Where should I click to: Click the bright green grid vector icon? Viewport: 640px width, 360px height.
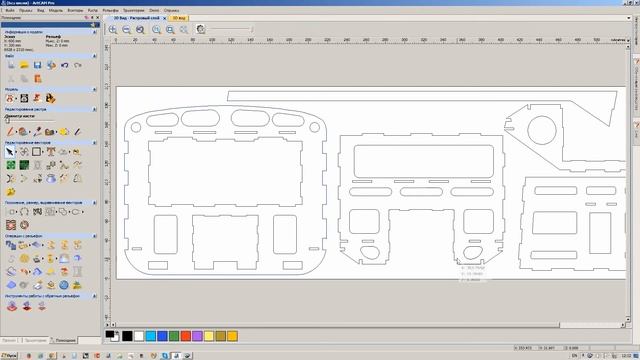click(11, 165)
